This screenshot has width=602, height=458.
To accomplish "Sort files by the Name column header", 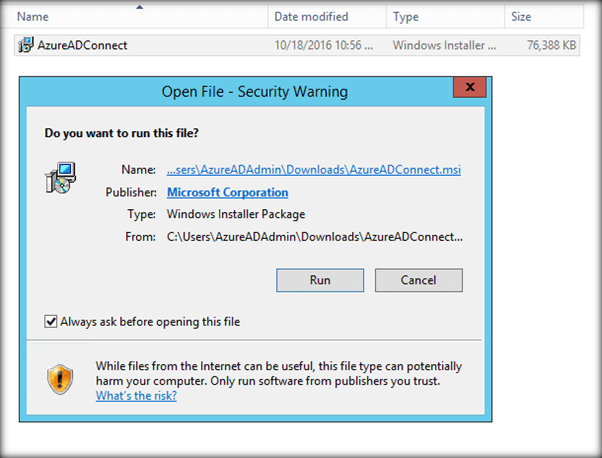I will (x=34, y=17).
